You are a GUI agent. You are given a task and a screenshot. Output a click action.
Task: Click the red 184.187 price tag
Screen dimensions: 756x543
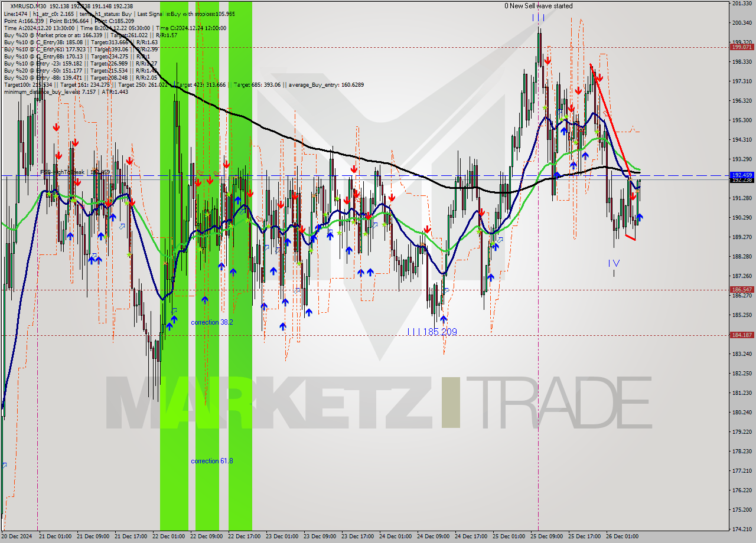[742, 335]
